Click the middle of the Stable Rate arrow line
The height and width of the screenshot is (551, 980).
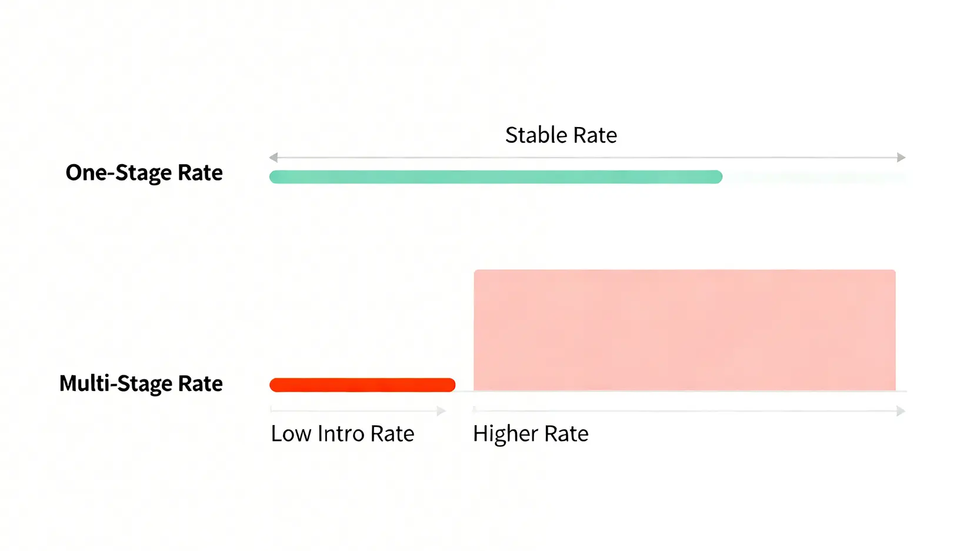[x=587, y=158]
